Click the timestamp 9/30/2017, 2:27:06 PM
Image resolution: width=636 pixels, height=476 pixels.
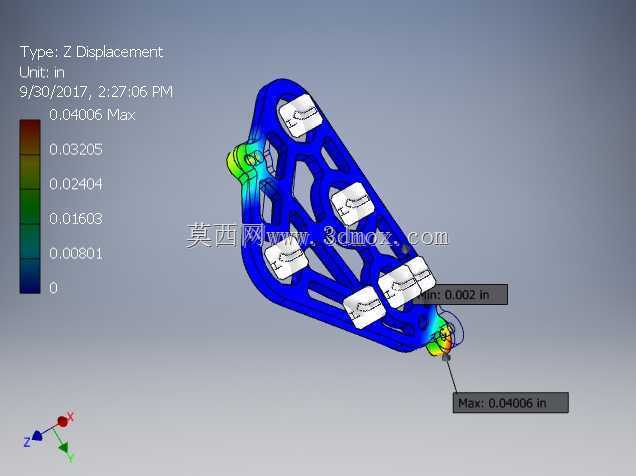pos(96,92)
